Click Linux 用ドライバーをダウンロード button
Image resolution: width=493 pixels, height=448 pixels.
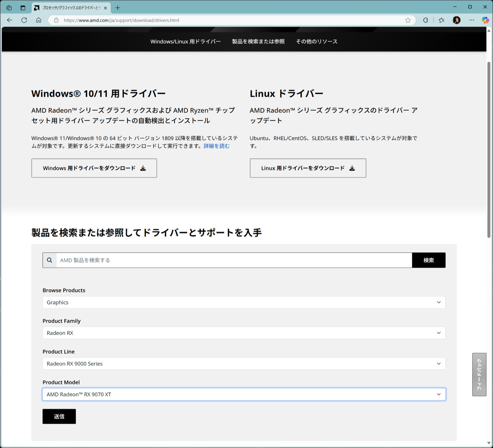[x=308, y=168]
